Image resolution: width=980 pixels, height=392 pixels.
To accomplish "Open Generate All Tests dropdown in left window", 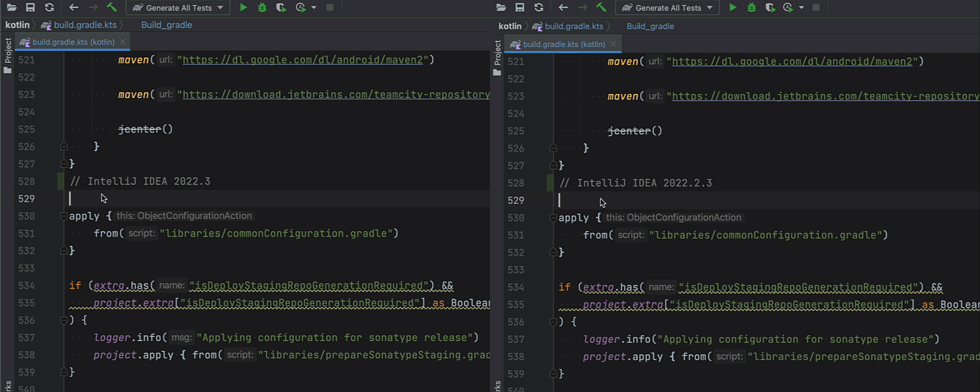I will (x=177, y=8).
